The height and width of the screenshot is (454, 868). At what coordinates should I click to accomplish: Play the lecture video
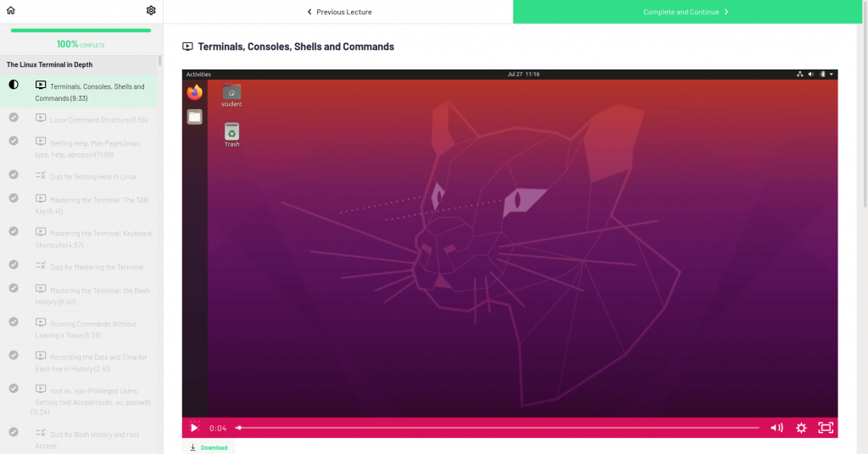click(194, 428)
